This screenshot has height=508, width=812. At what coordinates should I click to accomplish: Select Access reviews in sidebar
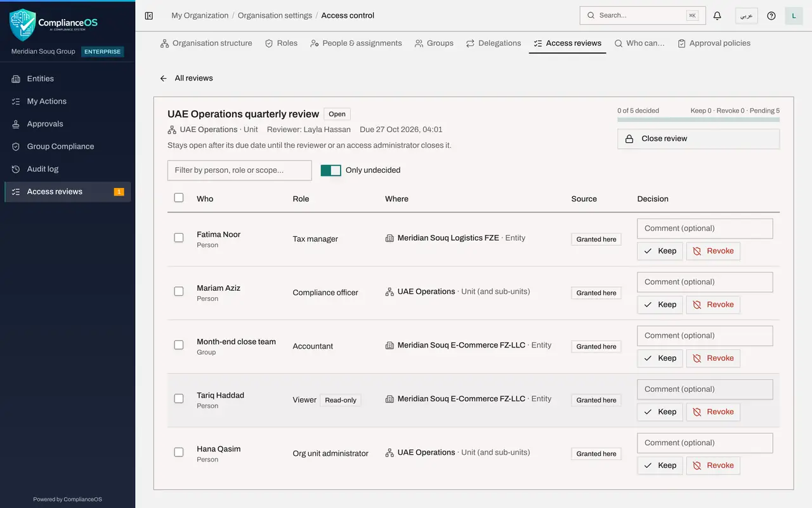pos(68,192)
